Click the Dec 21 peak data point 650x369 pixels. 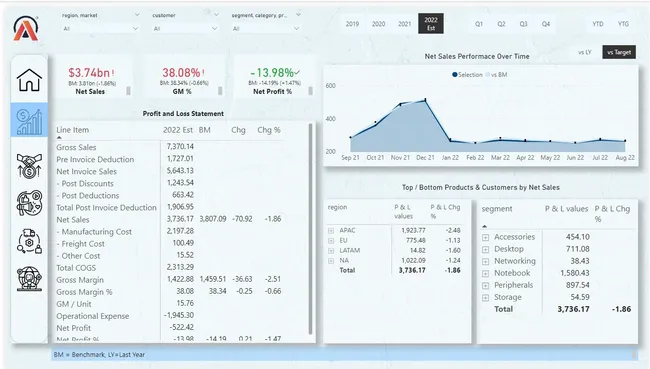click(x=425, y=100)
